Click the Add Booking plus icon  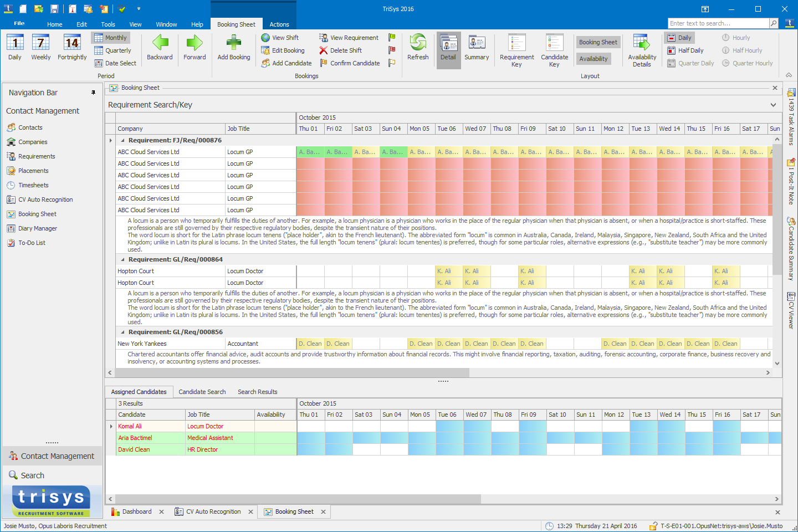pyautogui.click(x=233, y=43)
